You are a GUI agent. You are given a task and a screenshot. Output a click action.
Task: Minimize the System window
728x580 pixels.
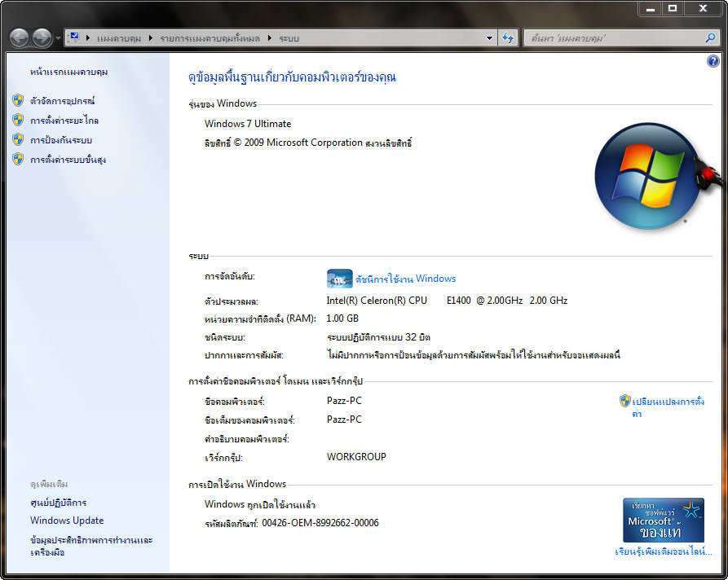point(651,8)
